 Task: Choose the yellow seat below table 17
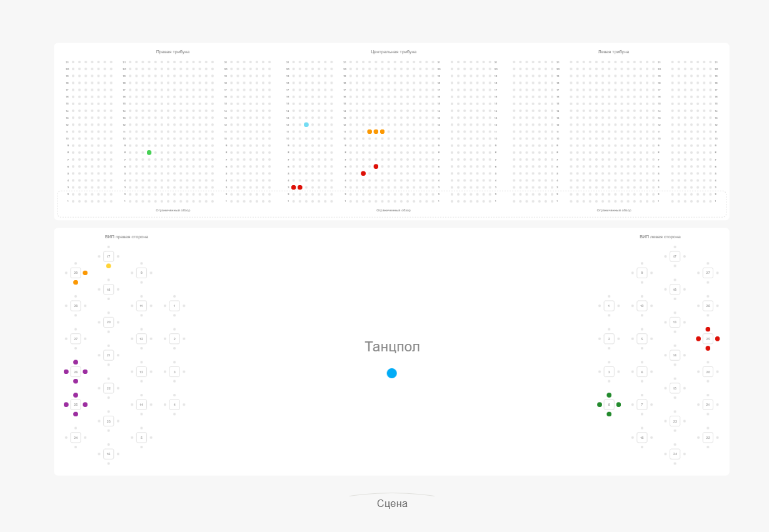(108, 266)
